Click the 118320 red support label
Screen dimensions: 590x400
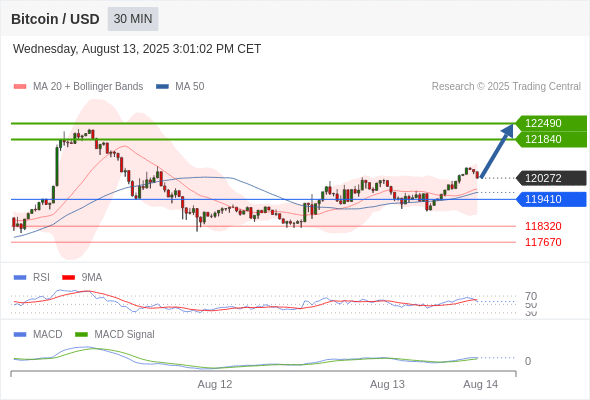(543, 226)
